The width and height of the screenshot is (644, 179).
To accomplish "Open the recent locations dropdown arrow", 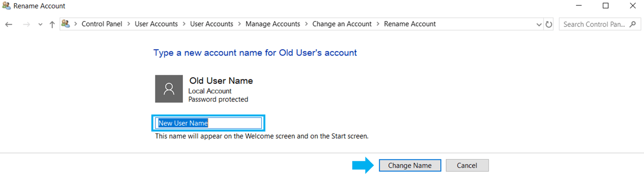I will click(40, 25).
